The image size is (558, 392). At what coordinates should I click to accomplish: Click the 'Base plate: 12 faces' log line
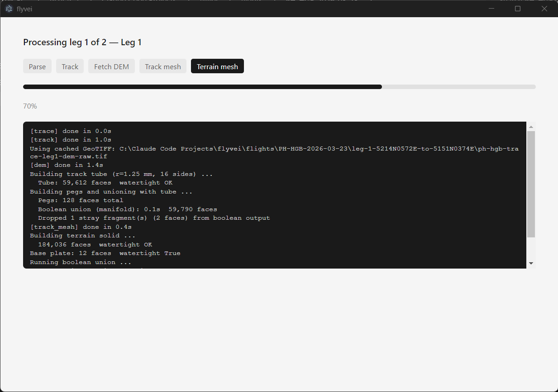(x=105, y=253)
